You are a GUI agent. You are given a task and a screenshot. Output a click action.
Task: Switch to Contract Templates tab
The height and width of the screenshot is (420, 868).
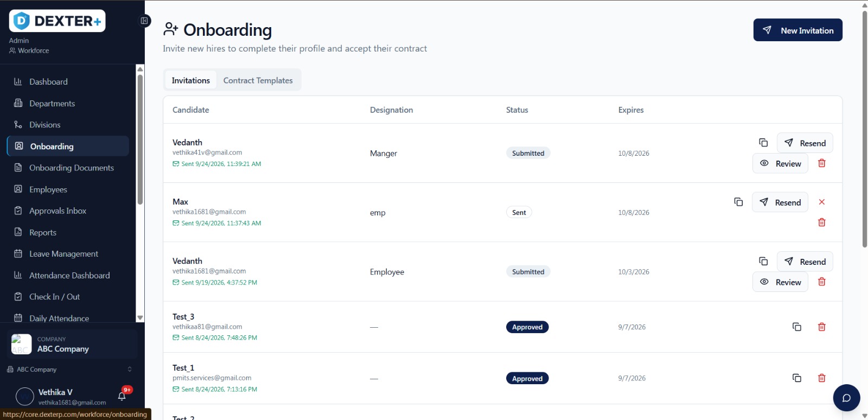tap(258, 80)
